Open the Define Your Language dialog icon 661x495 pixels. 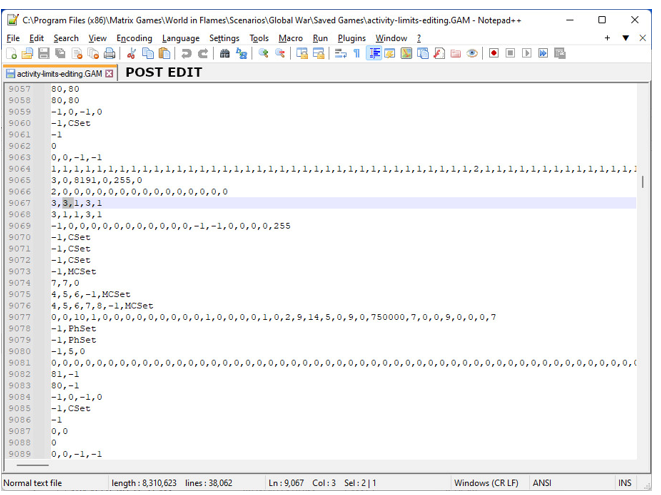tap(390, 54)
